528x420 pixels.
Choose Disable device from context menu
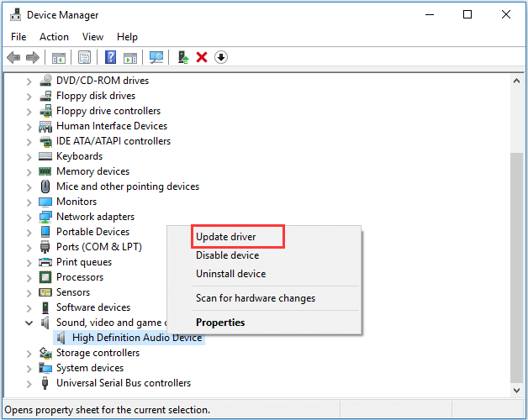coord(227,255)
